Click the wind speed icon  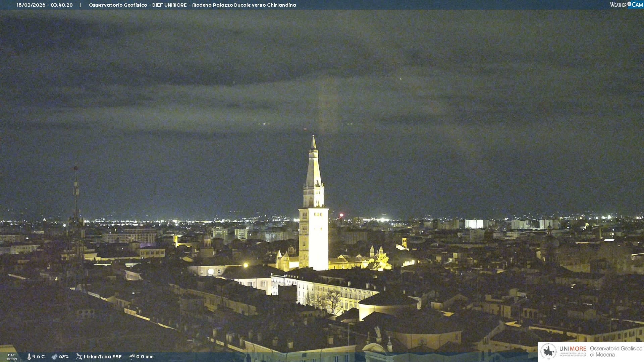79,357
